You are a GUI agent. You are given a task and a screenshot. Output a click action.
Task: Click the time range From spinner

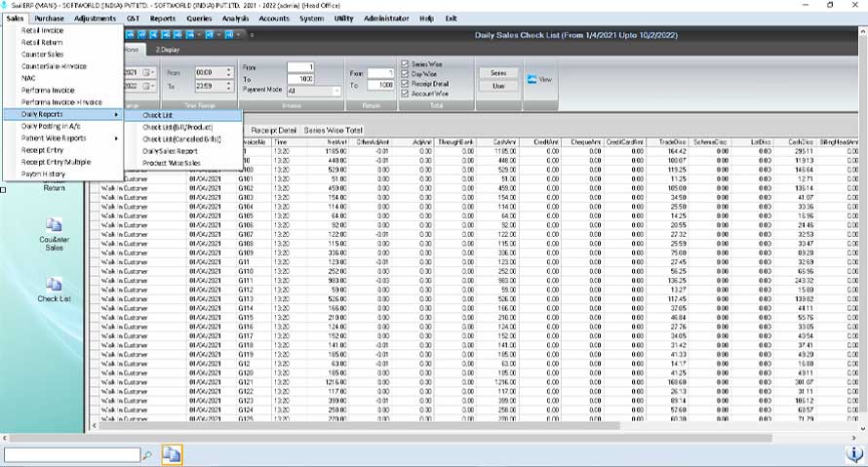point(215,72)
